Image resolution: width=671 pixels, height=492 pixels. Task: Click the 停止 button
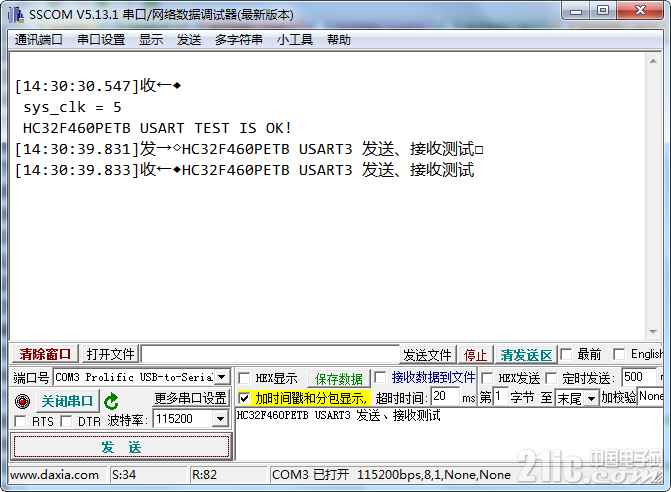[475, 355]
